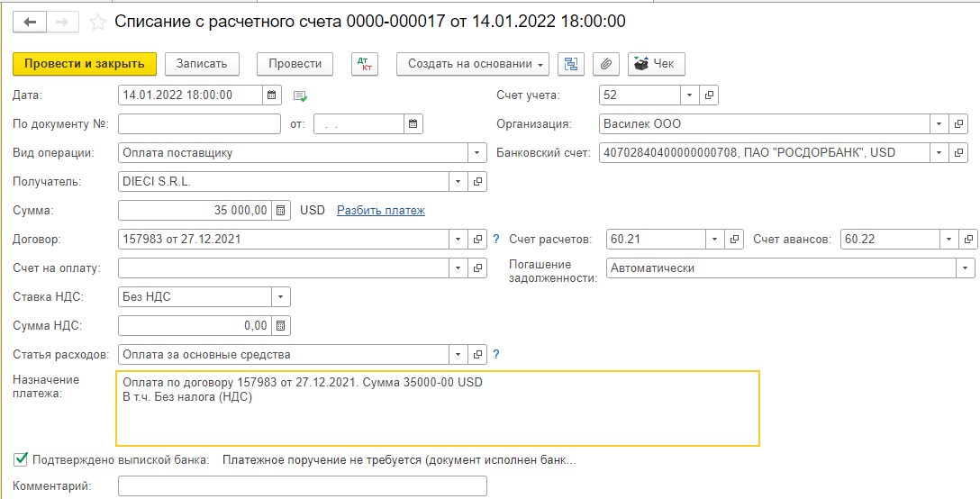
Task: Click the Разбить платеж link
Action: [x=380, y=211]
